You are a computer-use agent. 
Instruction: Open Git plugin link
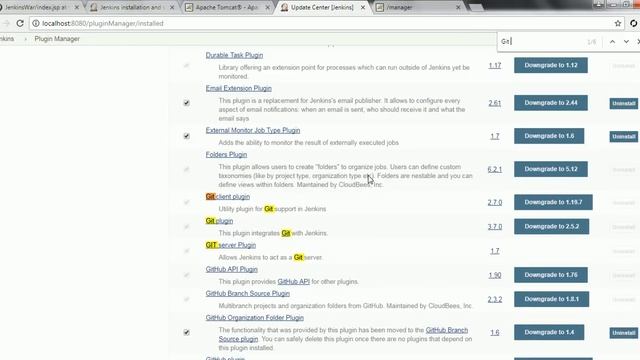click(x=219, y=221)
